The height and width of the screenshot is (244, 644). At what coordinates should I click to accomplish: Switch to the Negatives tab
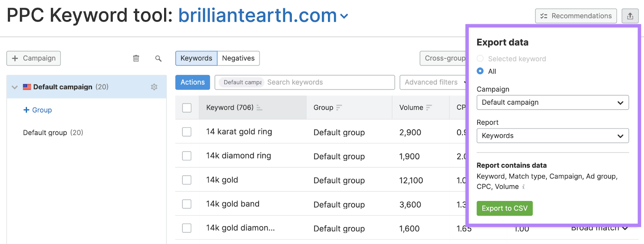pyautogui.click(x=238, y=58)
